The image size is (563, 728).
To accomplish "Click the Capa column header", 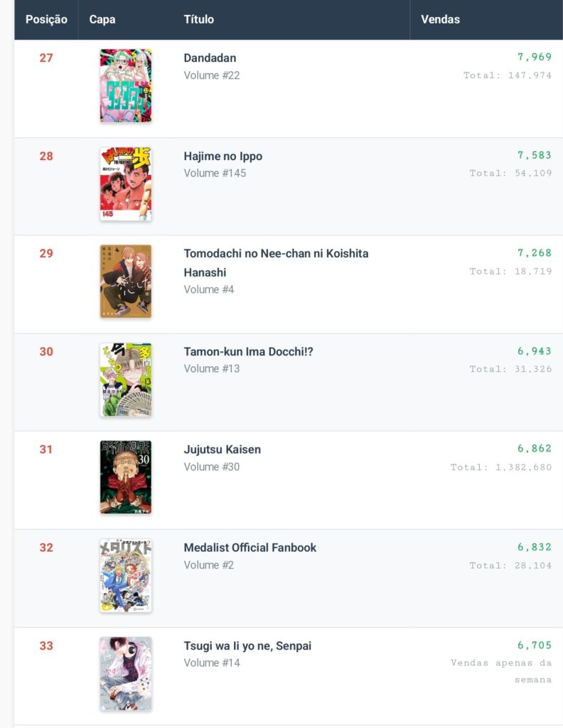I will pyautogui.click(x=102, y=19).
